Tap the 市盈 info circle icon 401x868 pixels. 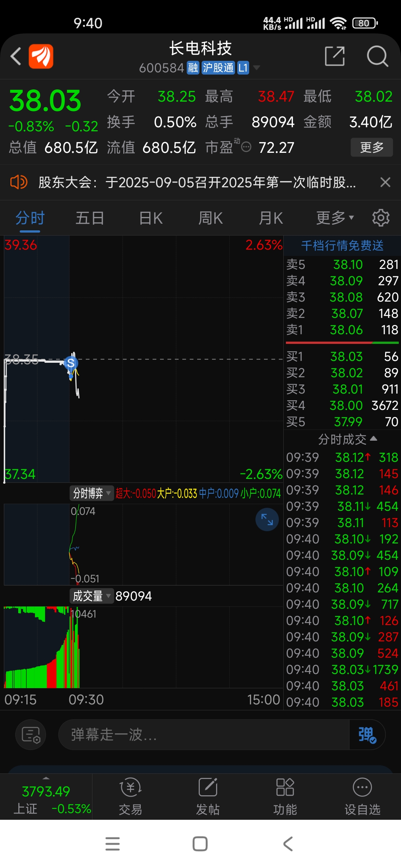coord(246,147)
